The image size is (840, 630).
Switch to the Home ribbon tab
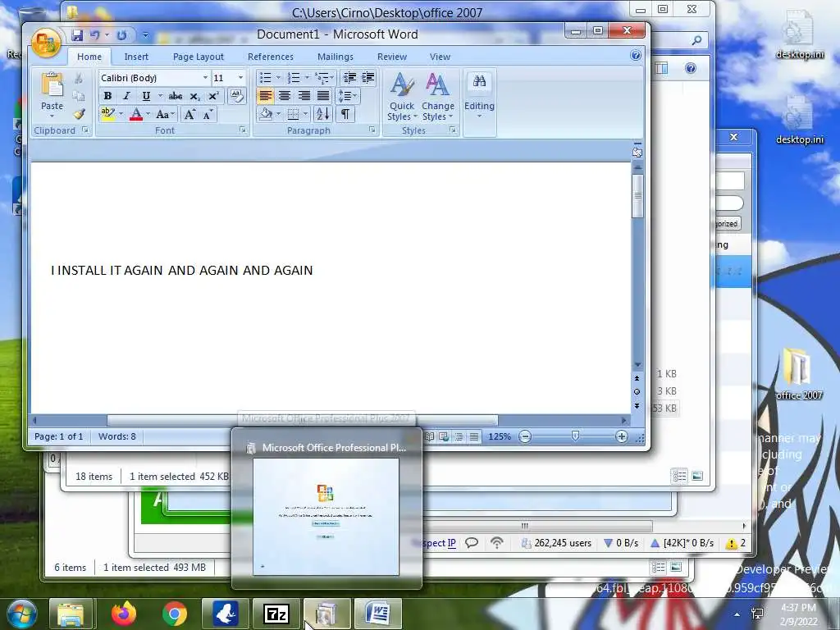click(x=89, y=57)
